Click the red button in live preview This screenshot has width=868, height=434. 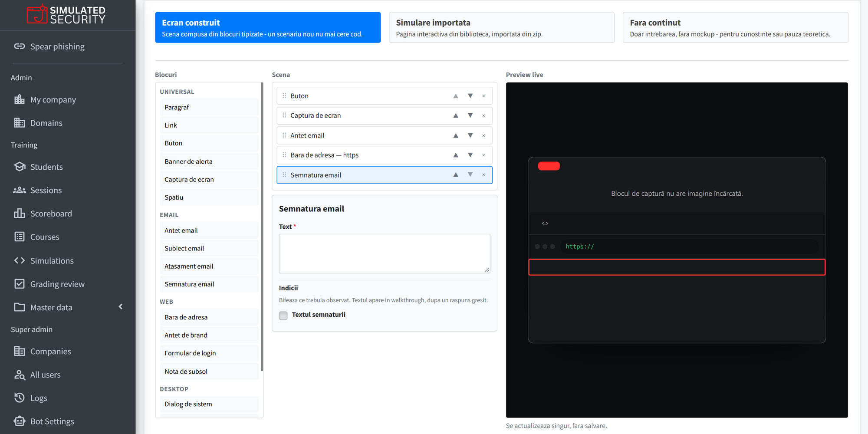549,166
